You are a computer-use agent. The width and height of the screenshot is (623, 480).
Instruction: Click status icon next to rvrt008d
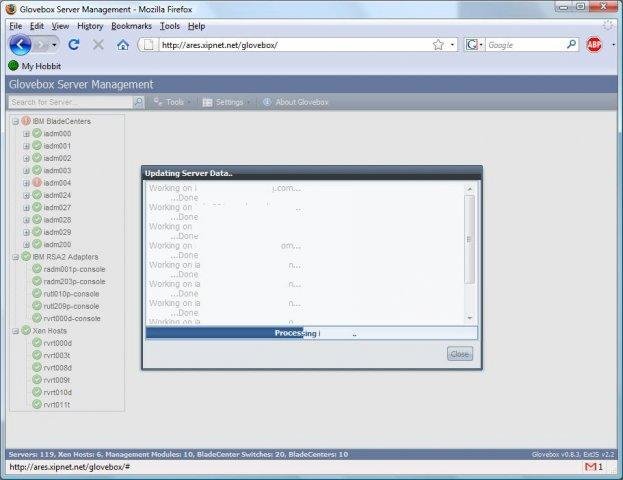(x=37, y=367)
